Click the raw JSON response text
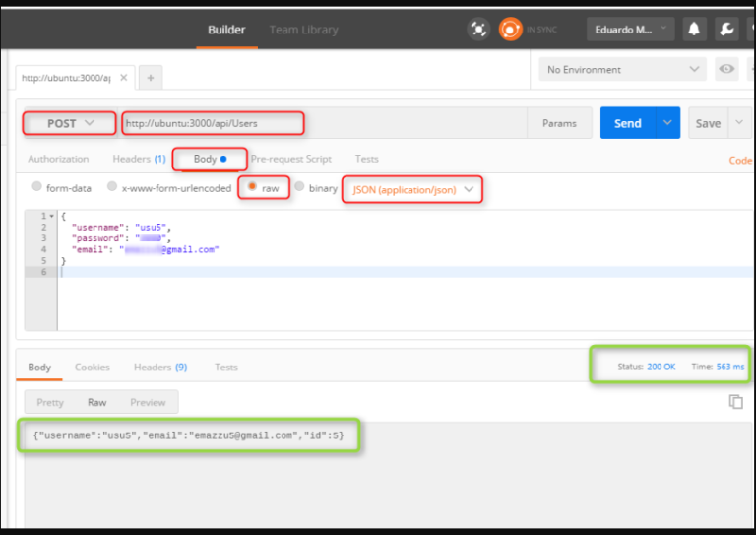 tap(189, 435)
